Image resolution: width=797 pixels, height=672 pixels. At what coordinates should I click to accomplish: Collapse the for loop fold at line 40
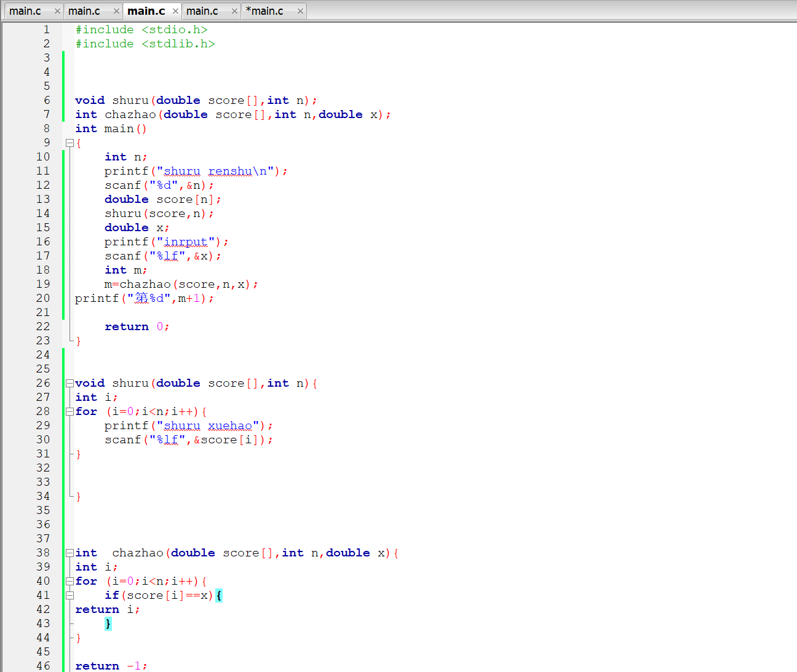tap(69, 581)
